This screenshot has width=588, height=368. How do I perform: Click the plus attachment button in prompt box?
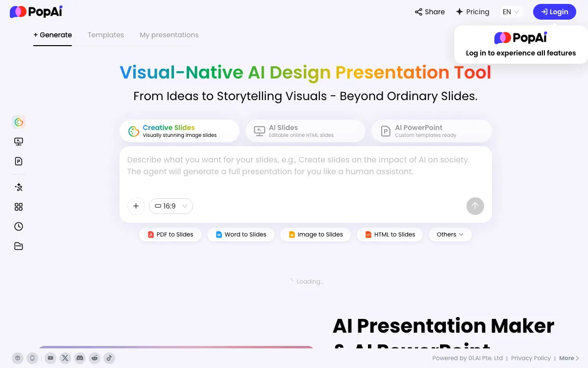pos(136,206)
